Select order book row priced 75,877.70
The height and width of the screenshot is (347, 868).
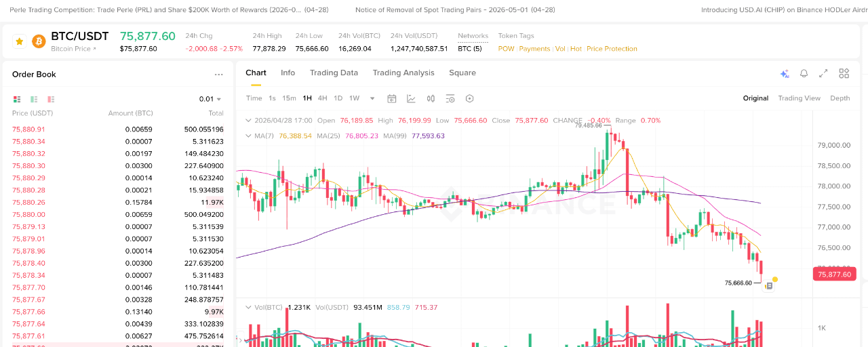118,288
